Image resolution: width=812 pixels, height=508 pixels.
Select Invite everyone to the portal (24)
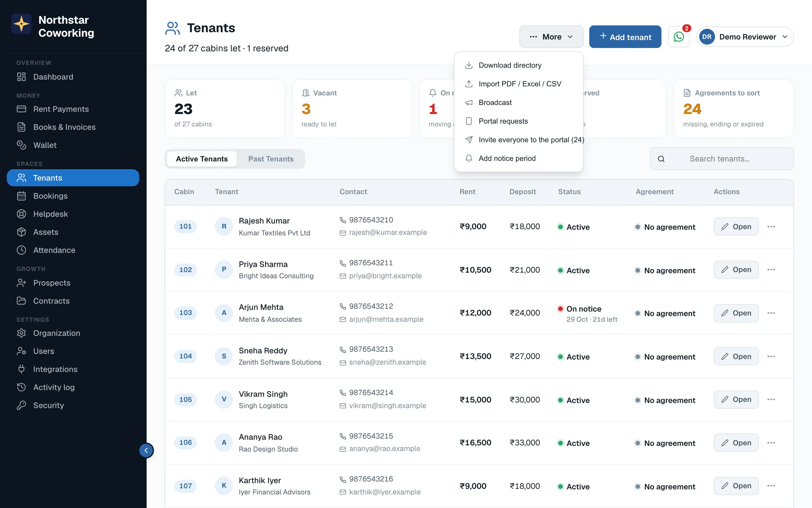tap(519, 140)
